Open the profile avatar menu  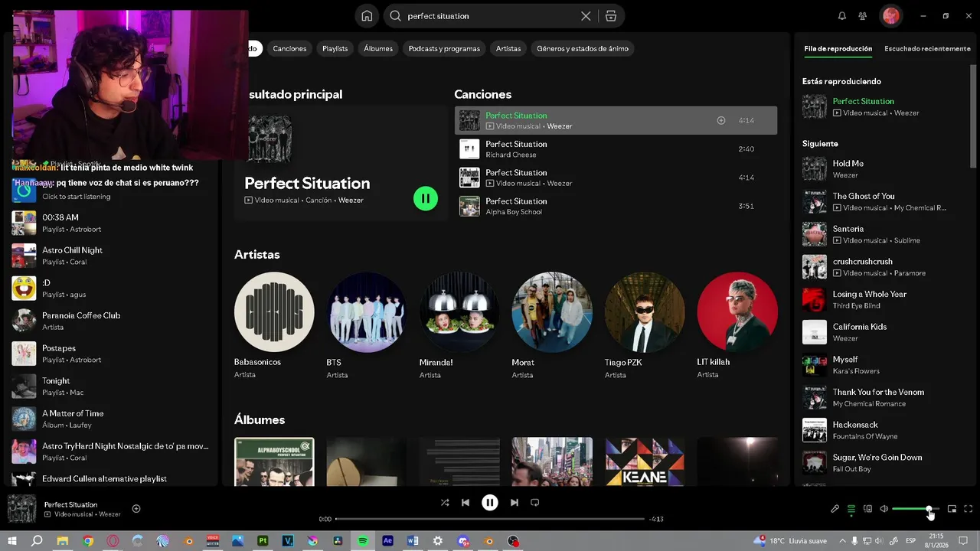click(x=890, y=15)
